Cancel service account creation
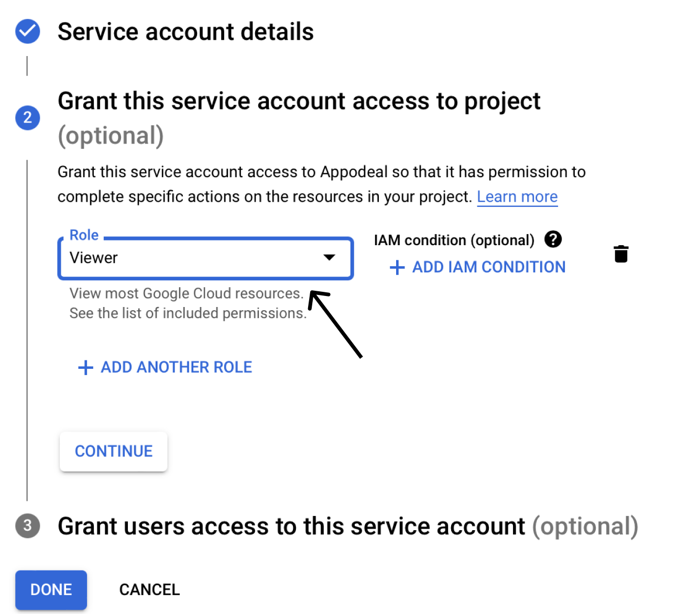The height and width of the screenshot is (614, 700). (149, 589)
